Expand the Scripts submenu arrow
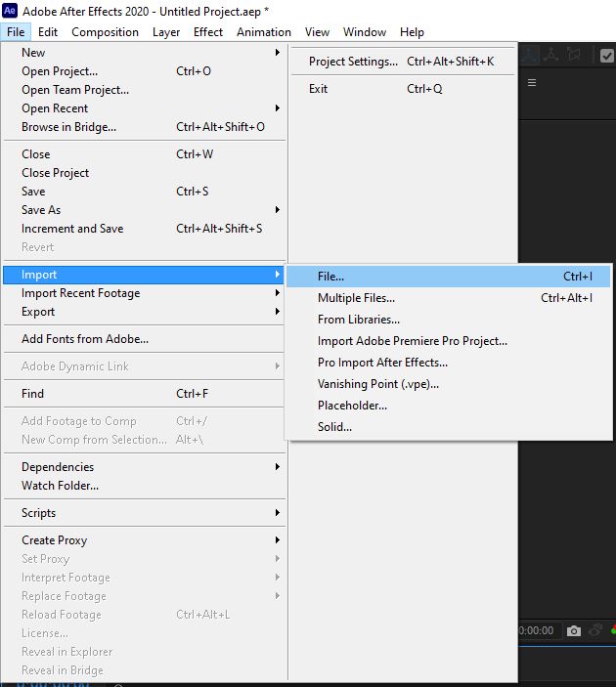Image resolution: width=616 pixels, height=687 pixels. (x=277, y=513)
